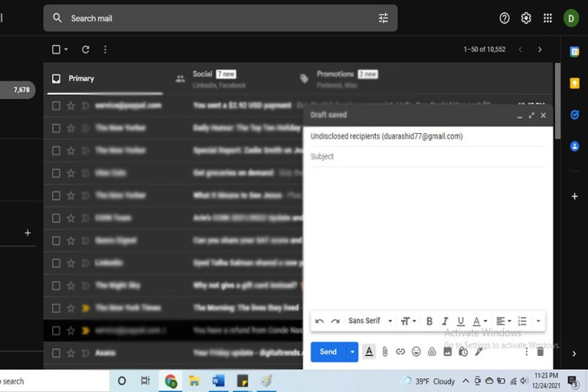The width and height of the screenshot is (588, 392).
Task: Click the undo arrow in formatting bar
Action: point(319,321)
